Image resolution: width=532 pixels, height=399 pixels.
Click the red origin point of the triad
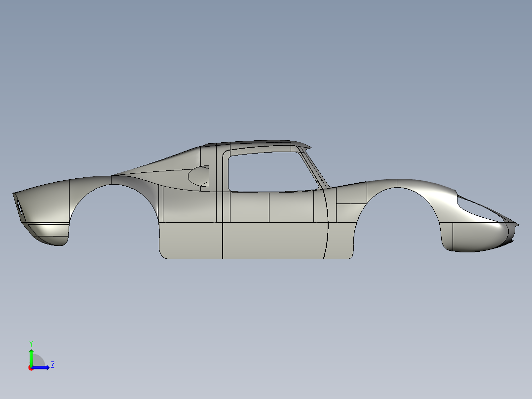pyautogui.click(x=31, y=367)
